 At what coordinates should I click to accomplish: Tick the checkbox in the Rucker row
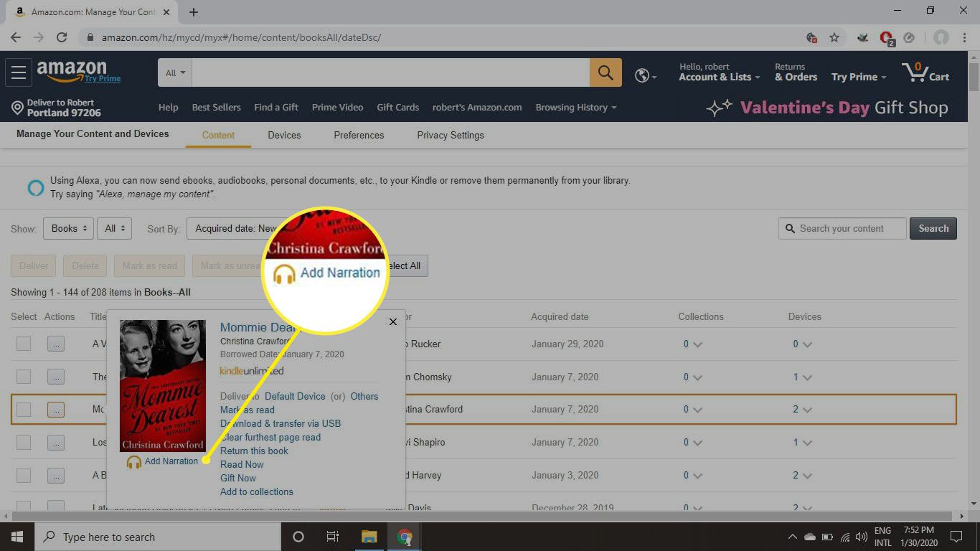pyautogui.click(x=24, y=344)
